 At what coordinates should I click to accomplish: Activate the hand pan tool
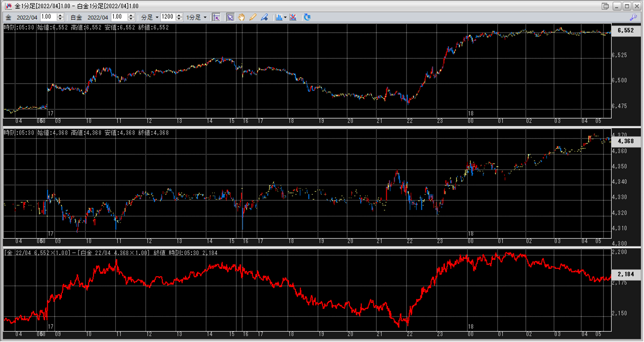(x=242, y=17)
